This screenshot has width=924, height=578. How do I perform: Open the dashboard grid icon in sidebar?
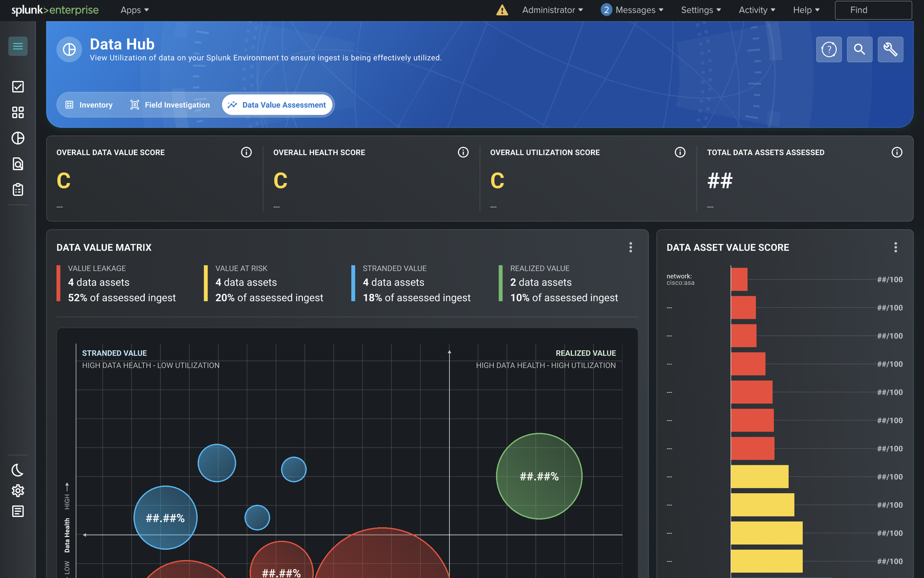click(18, 113)
